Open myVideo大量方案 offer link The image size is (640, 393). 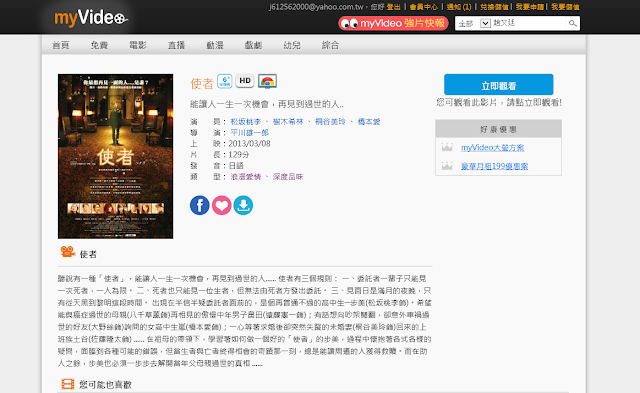click(x=492, y=147)
